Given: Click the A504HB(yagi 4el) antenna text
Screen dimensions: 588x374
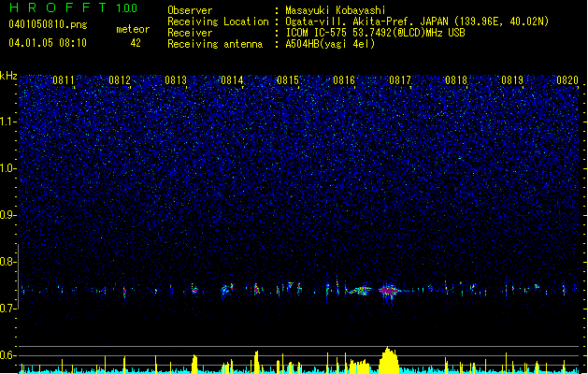Looking at the screenshot, I should (x=330, y=44).
